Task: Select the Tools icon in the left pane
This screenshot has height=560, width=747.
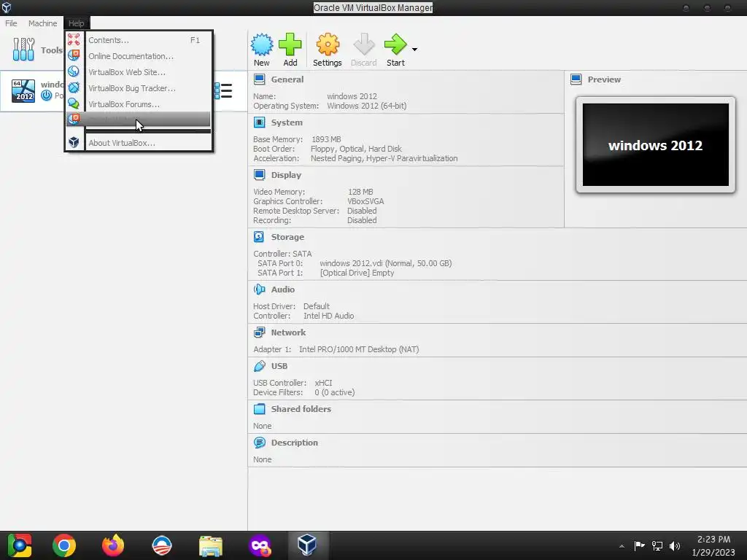Action: [x=23, y=50]
